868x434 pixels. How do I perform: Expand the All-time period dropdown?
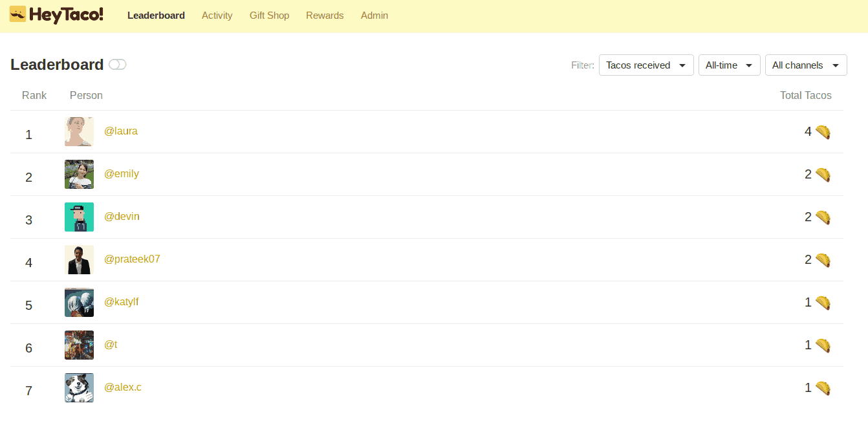point(729,65)
